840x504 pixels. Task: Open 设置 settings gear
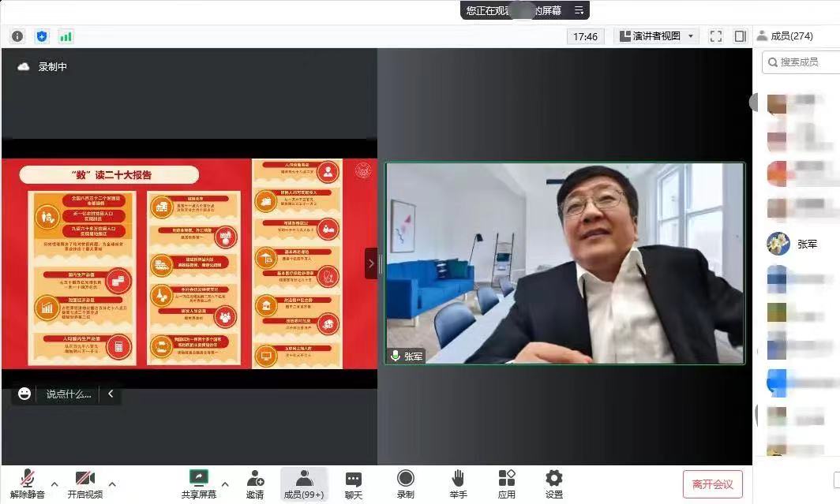click(554, 483)
